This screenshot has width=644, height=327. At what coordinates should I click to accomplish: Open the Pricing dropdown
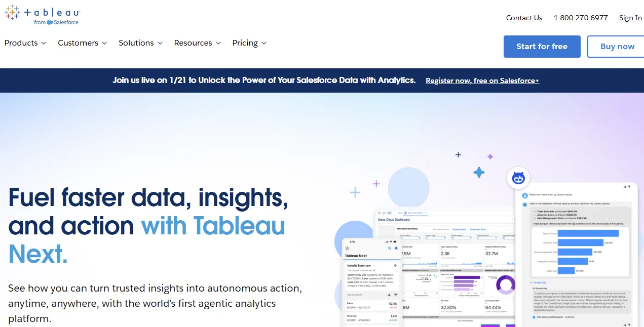[249, 43]
